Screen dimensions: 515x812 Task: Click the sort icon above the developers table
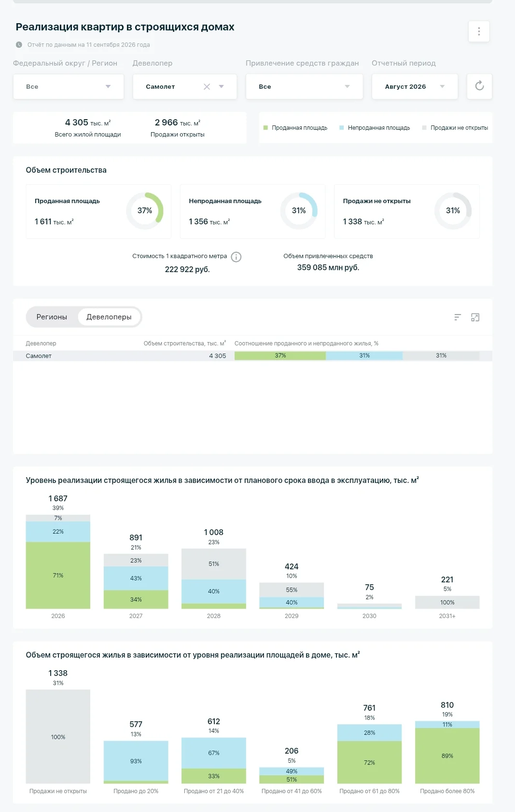[458, 317]
